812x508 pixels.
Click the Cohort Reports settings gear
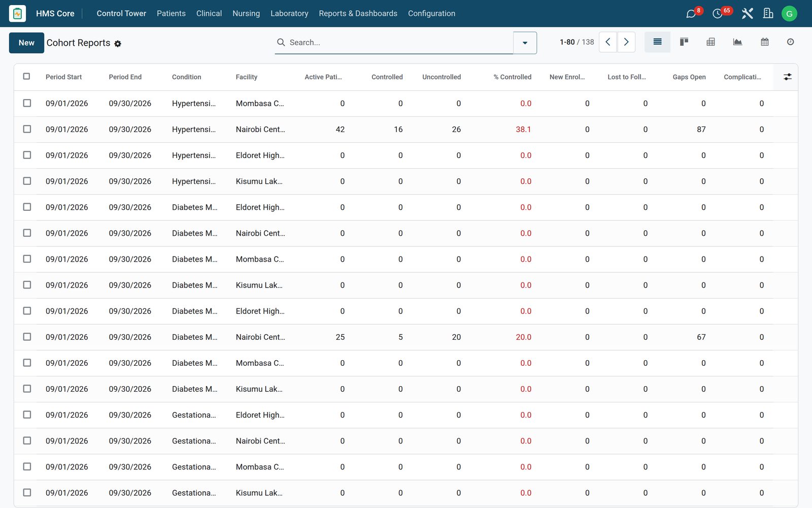(118, 44)
